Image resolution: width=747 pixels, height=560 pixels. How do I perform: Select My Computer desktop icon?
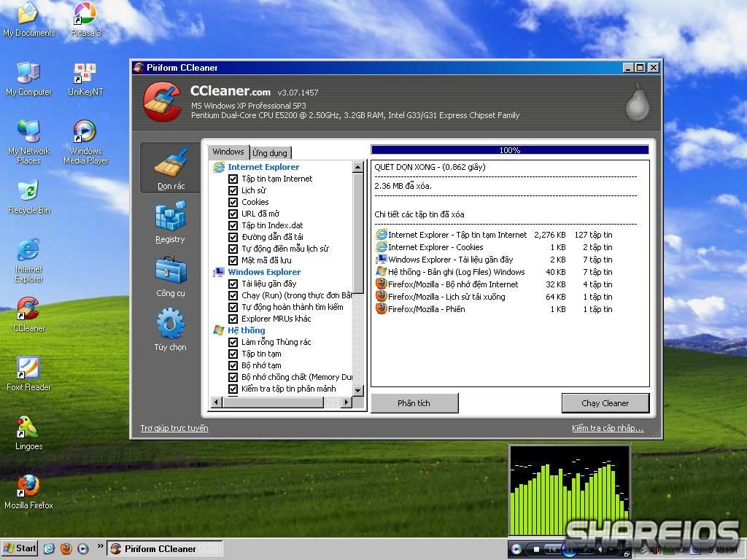[x=28, y=79]
